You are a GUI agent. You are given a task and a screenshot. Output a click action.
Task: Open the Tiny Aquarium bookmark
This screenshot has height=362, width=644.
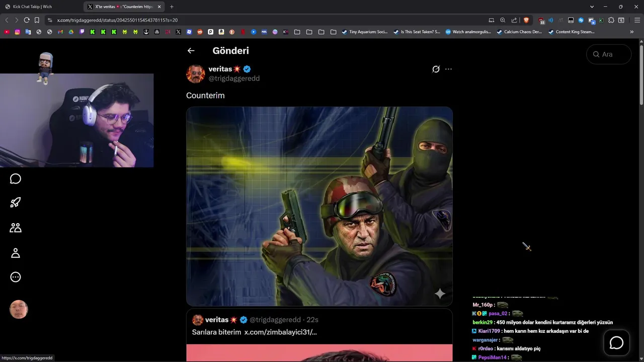(364, 32)
